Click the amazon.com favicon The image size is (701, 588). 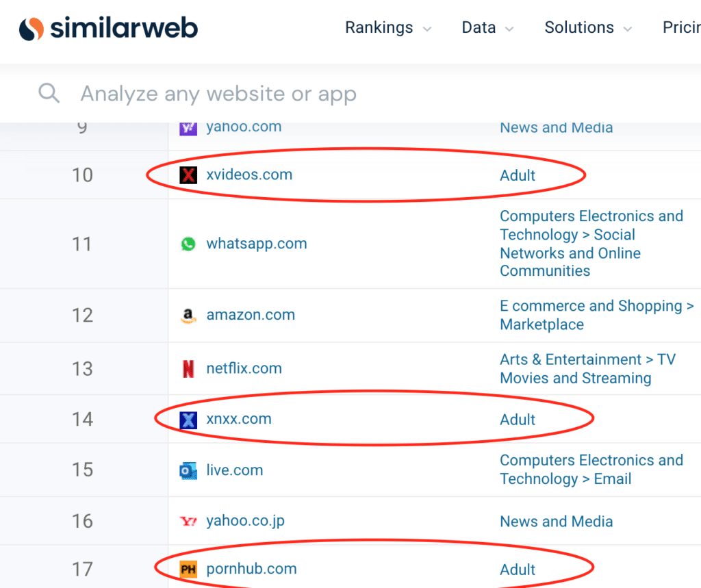coord(188,316)
